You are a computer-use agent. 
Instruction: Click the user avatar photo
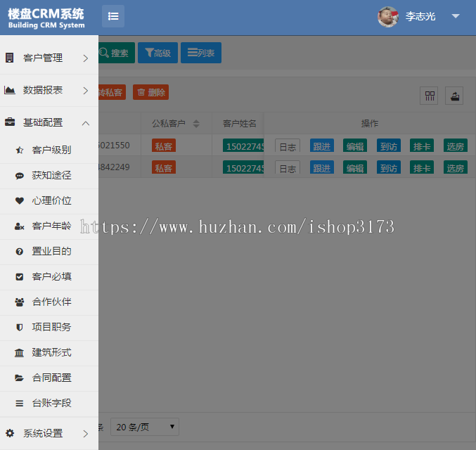387,17
